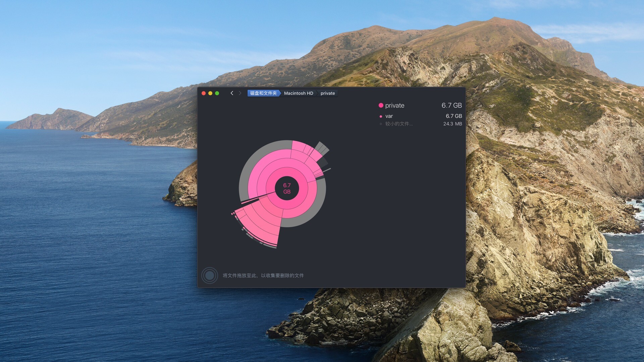This screenshot has height=362, width=644.
Task: Click the dark gray segment beside the top fan
Action: pos(323,163)
